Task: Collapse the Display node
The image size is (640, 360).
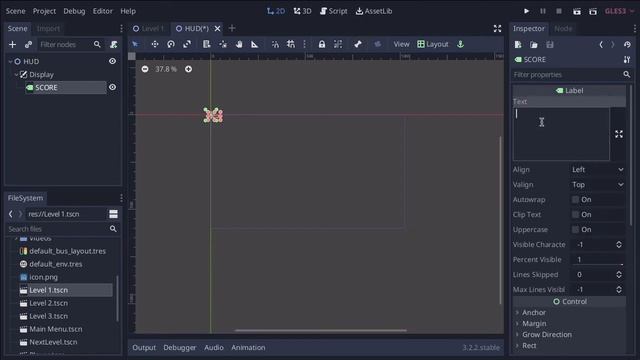Action: (x=16, y=74)
